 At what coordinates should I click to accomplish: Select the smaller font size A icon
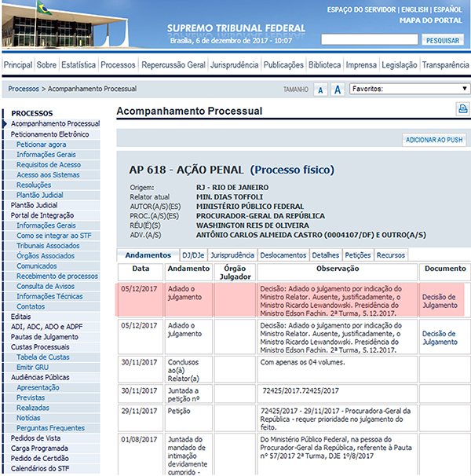click(x=320, y=90)
